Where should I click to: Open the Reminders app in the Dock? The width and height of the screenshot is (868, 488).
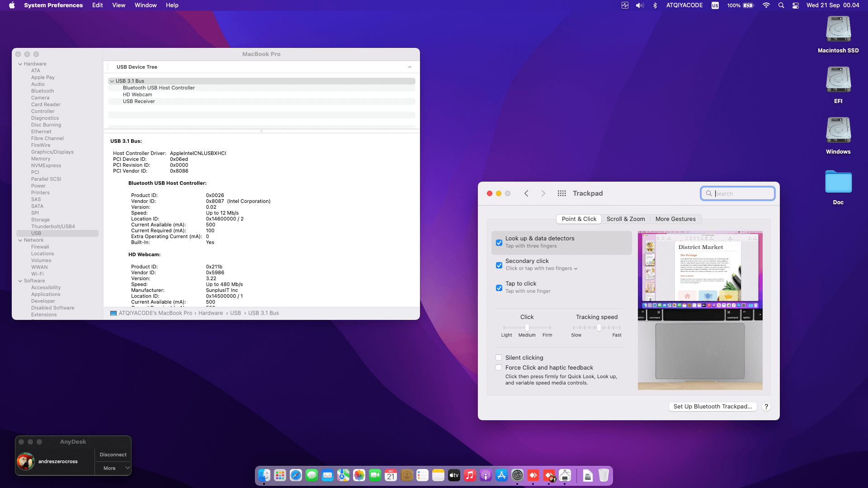pyautogui.click(x=422, y=475)
